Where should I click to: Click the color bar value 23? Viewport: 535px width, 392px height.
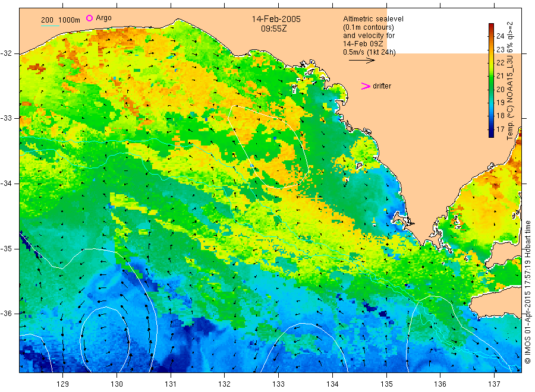click(500, 50)
